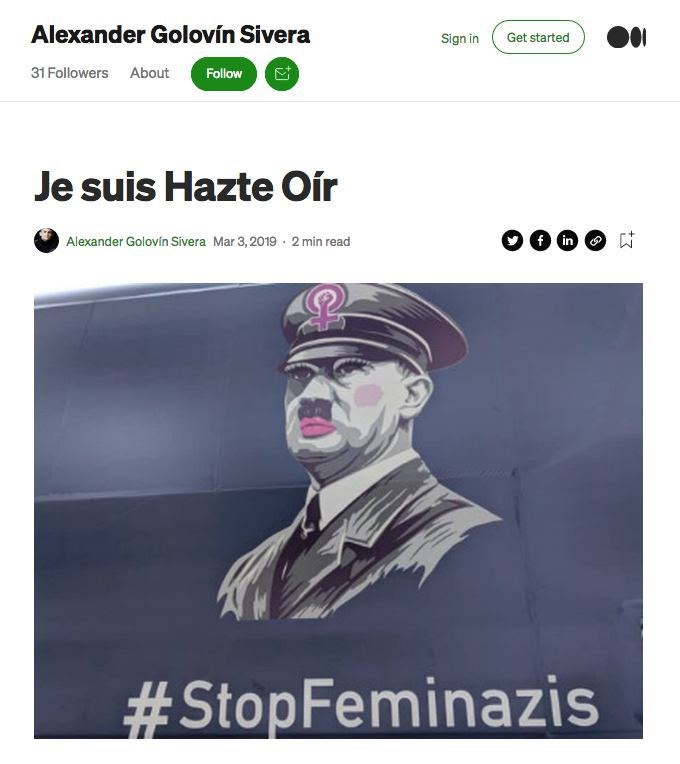Click Get started button
The width and height of the screenshot is (680, 764).
pos(538,37)
